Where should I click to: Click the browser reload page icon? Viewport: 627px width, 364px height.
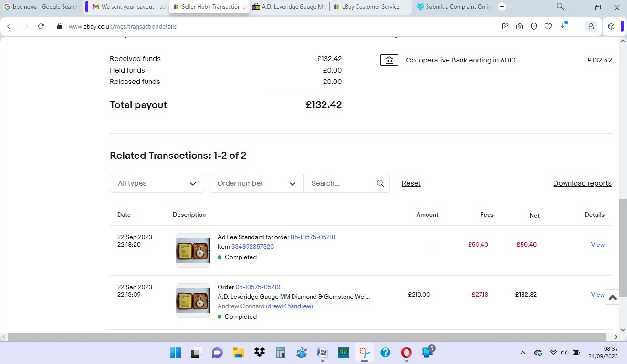[x=41, y=26]
